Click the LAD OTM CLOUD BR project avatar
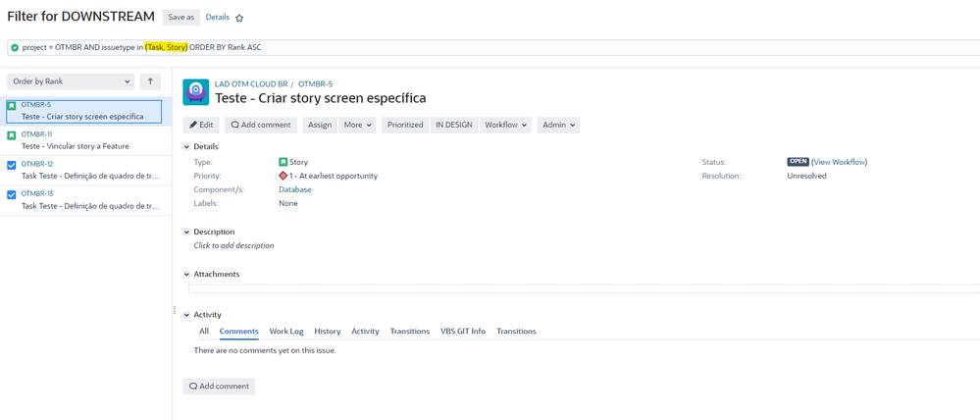The width and height of the screenshot is (980, 420). tap(195, 92)
